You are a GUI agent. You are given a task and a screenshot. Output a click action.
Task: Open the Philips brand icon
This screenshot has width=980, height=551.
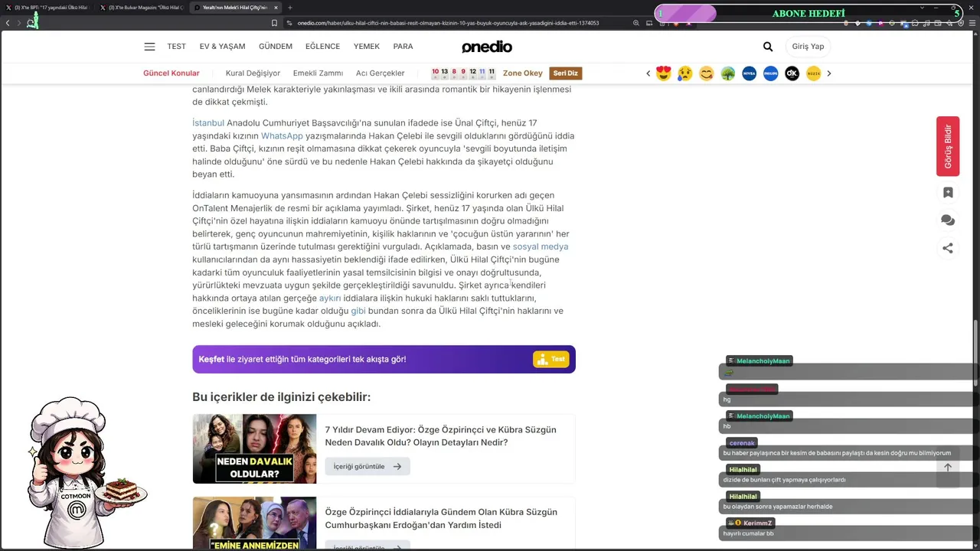click(771, 73)
